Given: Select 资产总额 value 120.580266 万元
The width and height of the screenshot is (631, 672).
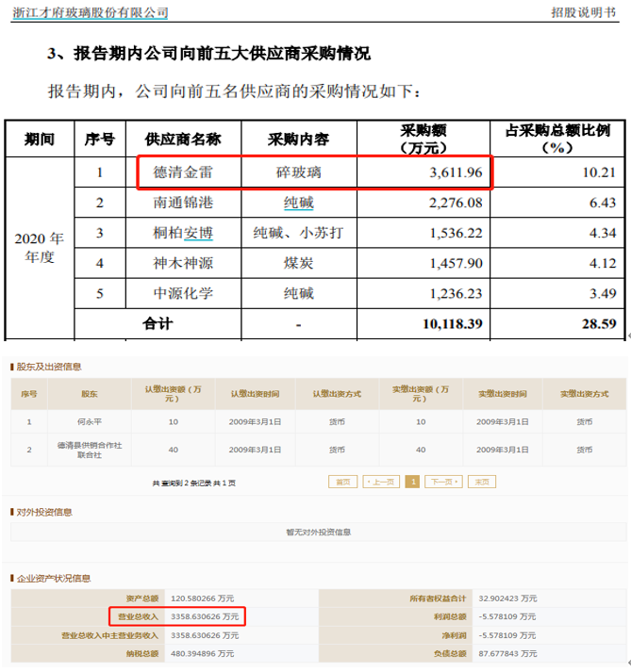Looking at the screenshot, I should [202, 598].
